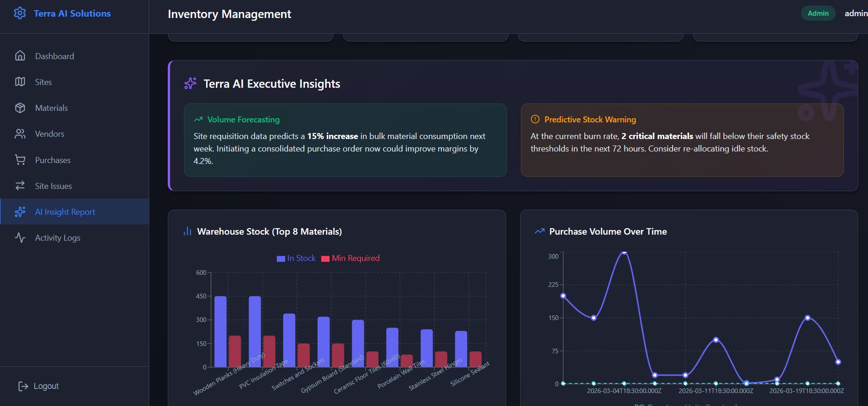Click the sparkle icon beside Executive Insights
The height and width of the screenshot is (406, 868).
[x=190, y=84]
